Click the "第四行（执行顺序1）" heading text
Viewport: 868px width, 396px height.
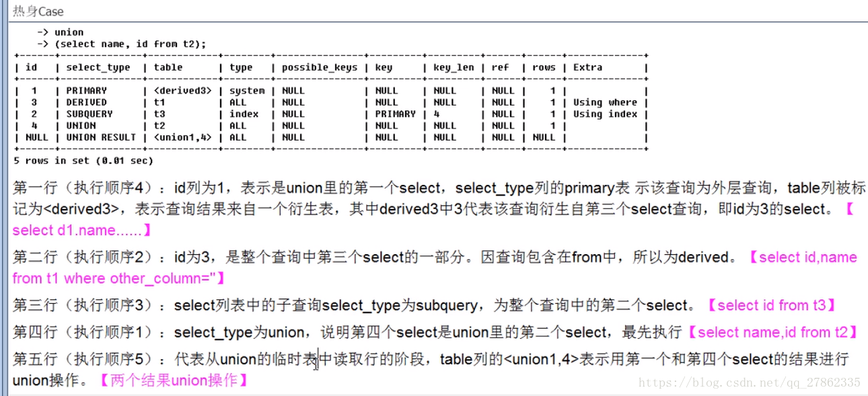tap(84, 332)
